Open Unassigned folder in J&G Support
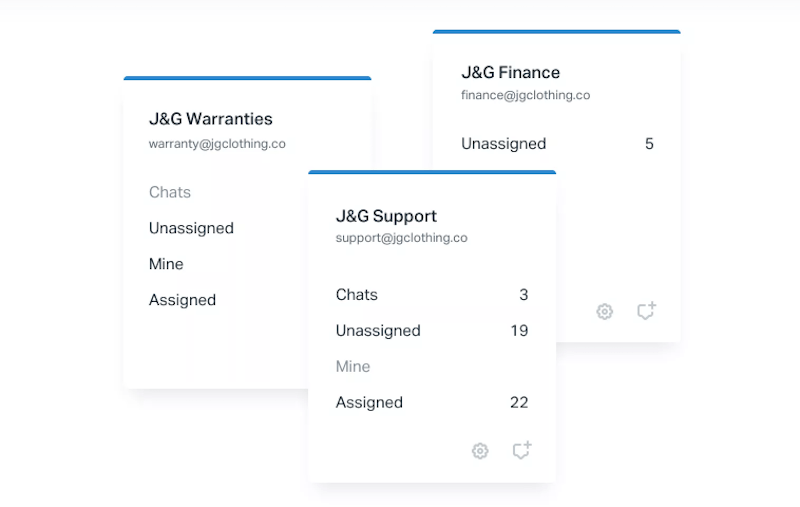 tap(378, 331)
